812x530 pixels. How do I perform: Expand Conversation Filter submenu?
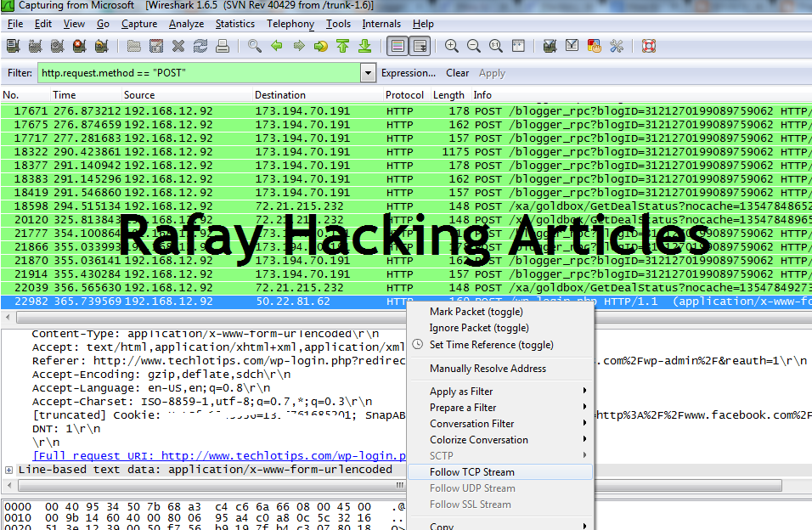coord(500,423)
